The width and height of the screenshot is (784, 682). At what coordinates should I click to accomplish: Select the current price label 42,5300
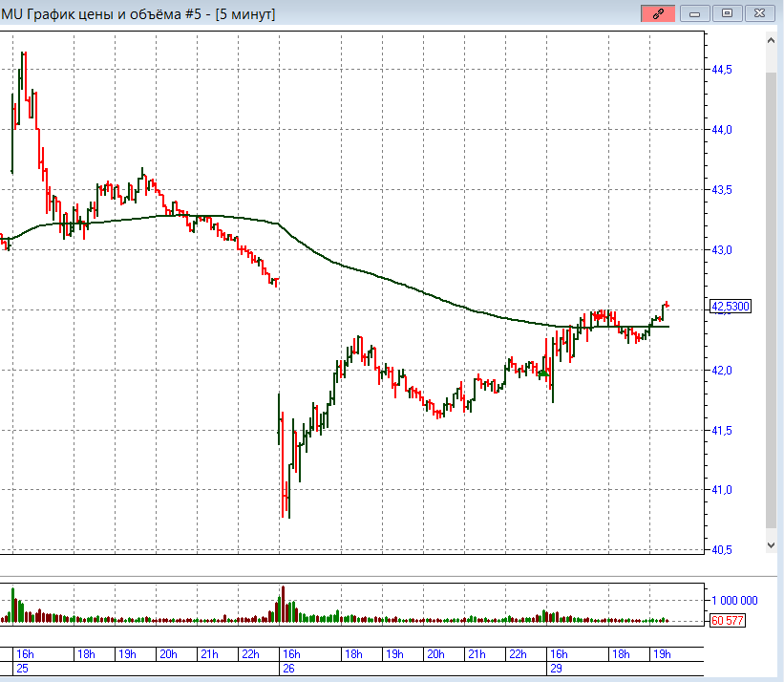(731, 307)
